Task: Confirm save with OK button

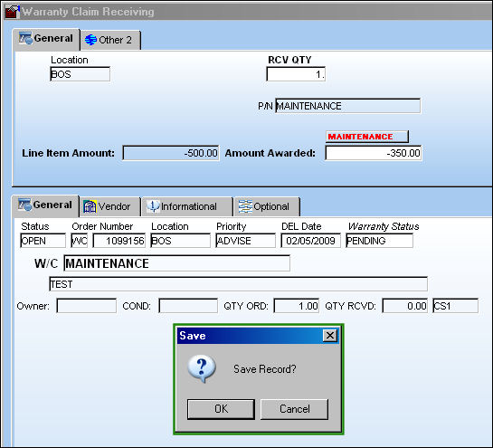Action: tap(221, 409)
